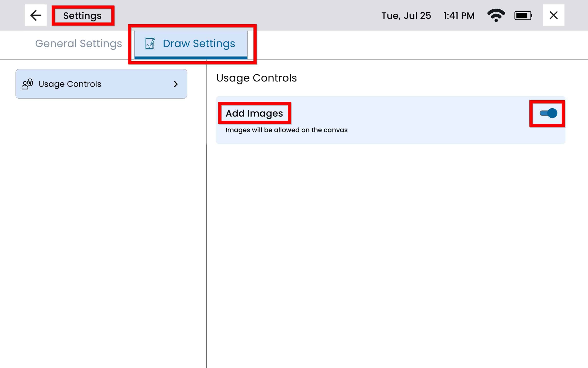Click 'Images will be allowed' description text
Image resolution: width=588 pixels, height=368 pixels.
click(286, 130)
